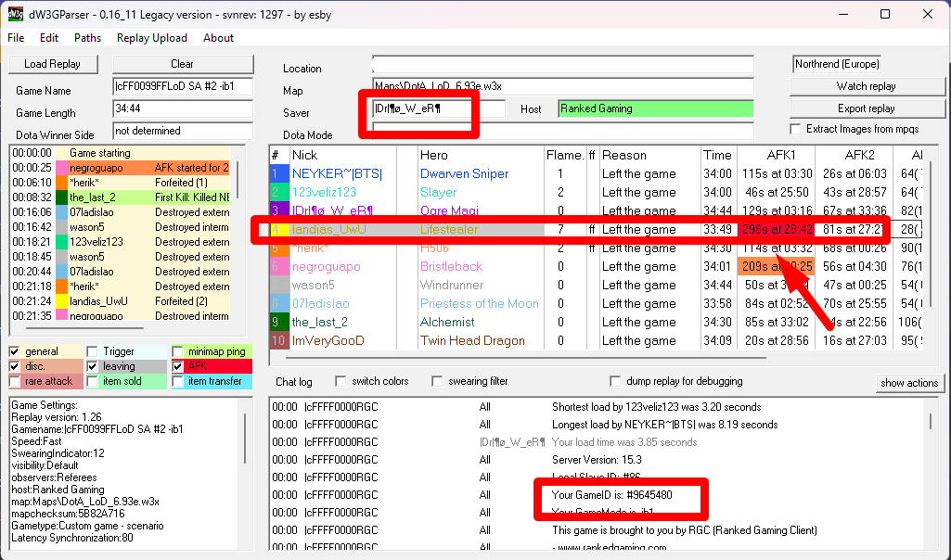Select the *herik* Forfeited (1) event

click(120, 183)
